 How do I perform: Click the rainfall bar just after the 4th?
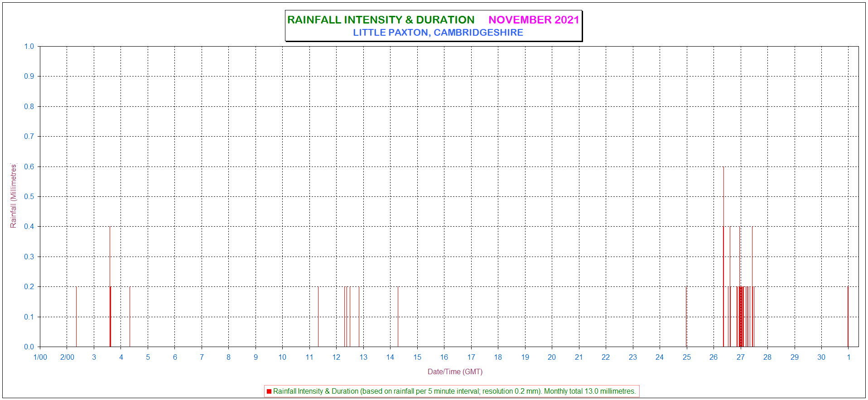(x=130, y=317)
